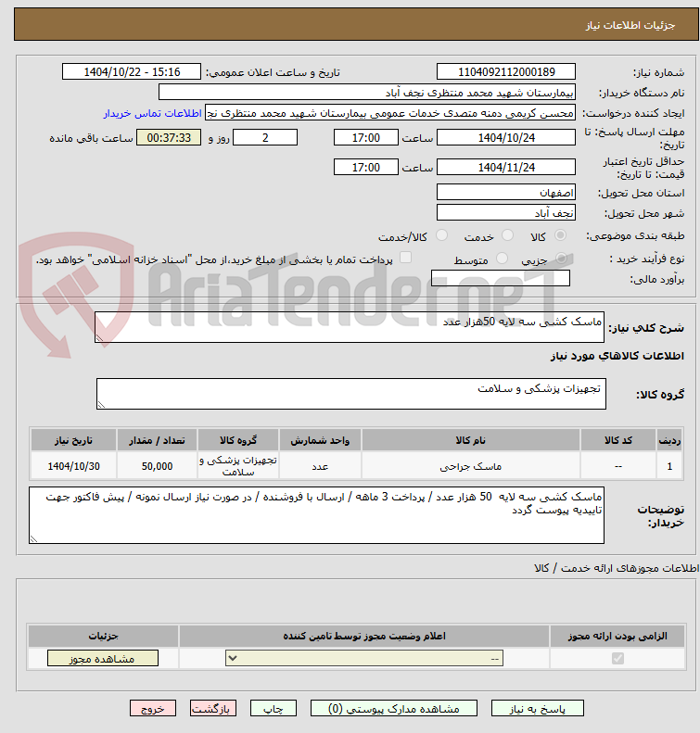The width and height of the screenshot is (700, 733).
Task: Select the کالا/خدمت radio button
Action: point(441,235)
